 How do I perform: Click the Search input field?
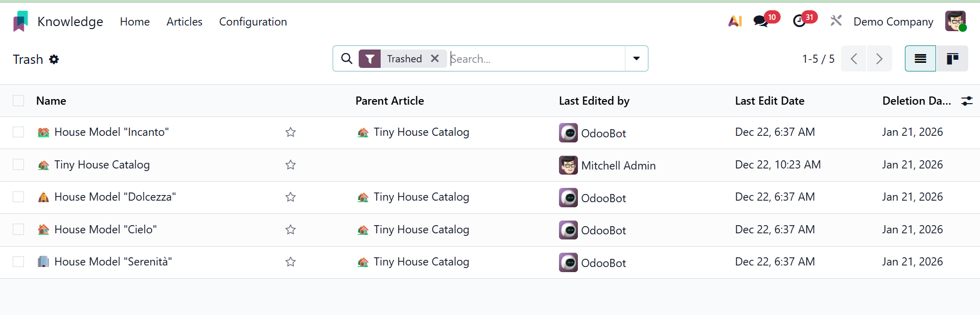pos(535,59)
